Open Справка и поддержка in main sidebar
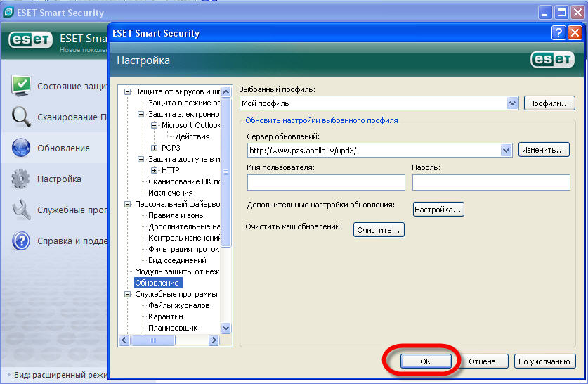The height and width of the screenshot is (384, 588). pos(72,241)
